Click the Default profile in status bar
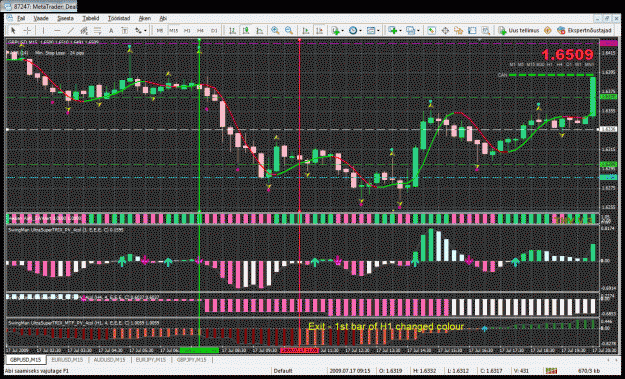 [283, 371]
